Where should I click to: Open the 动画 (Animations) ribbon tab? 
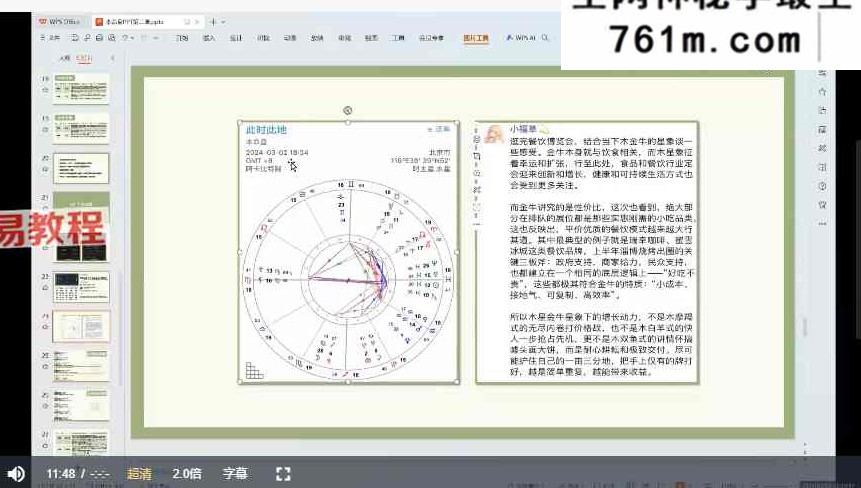coord(290,38)
